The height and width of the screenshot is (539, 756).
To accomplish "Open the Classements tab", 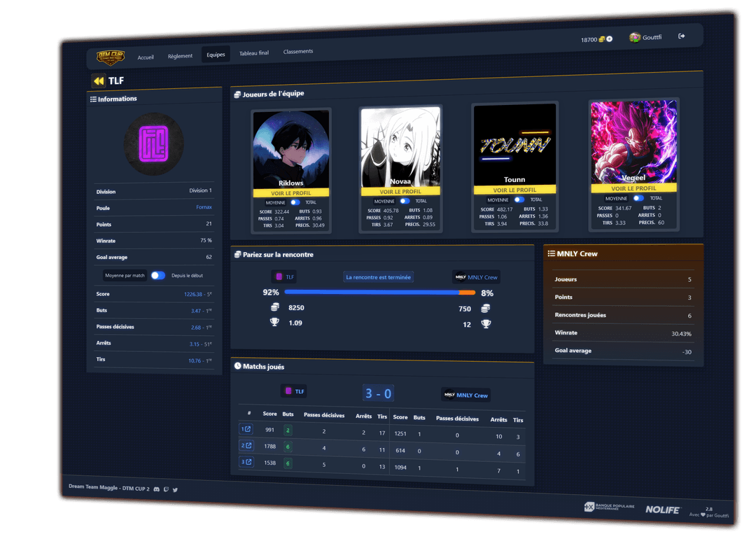I will [x=298, y=52].
